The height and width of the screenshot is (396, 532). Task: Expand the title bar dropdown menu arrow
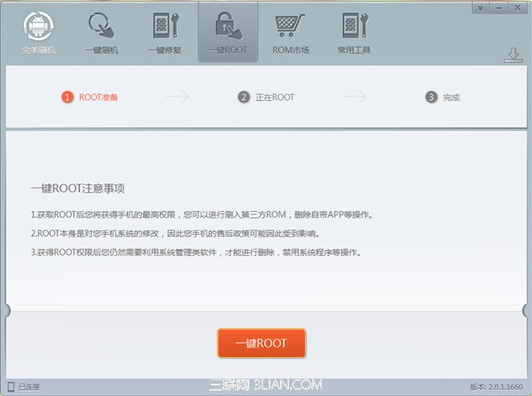click(481, 8)
